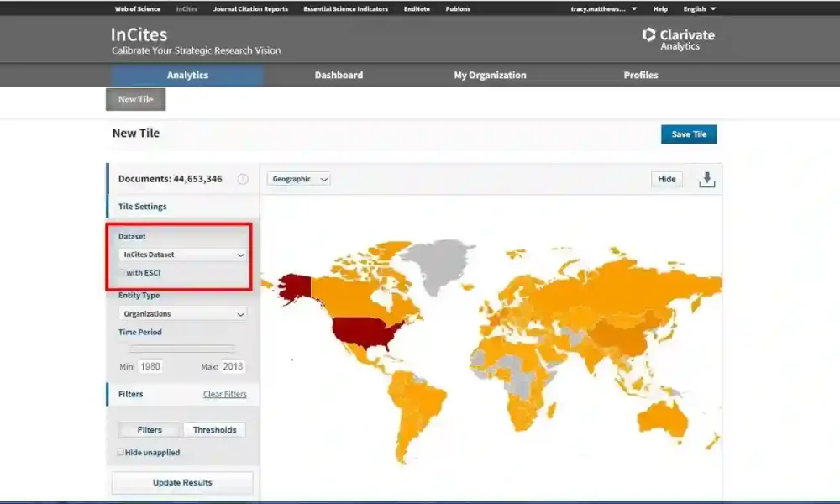Viewport: 840px width, 504px height.
Task: Click the Save Tile button
Action: 688,134
